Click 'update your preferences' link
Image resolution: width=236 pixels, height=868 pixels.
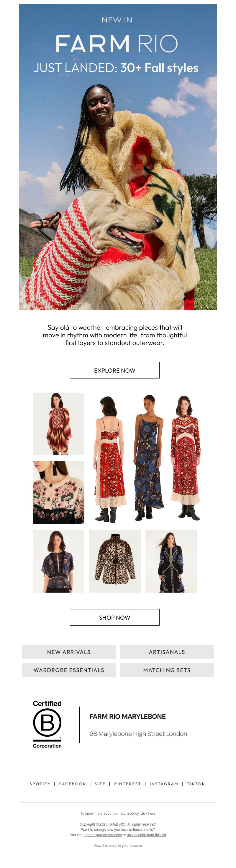tap(103, 835)
